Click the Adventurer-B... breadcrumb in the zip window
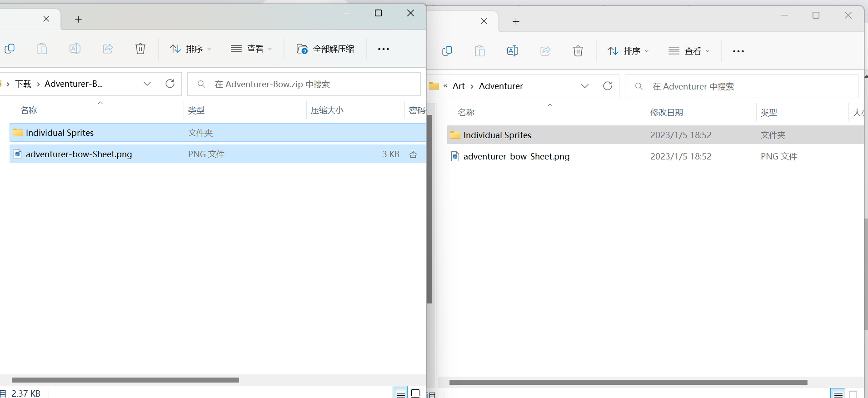868x398 pixels. click(x=74, y=84)
